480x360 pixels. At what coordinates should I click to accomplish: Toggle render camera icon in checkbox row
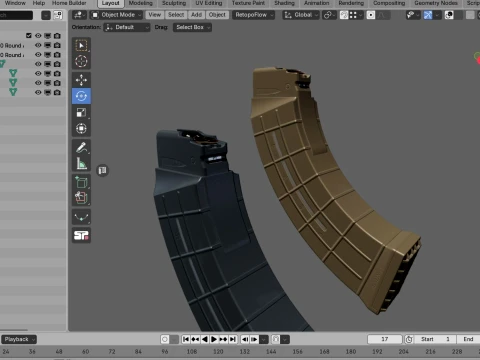coord(57,36)
